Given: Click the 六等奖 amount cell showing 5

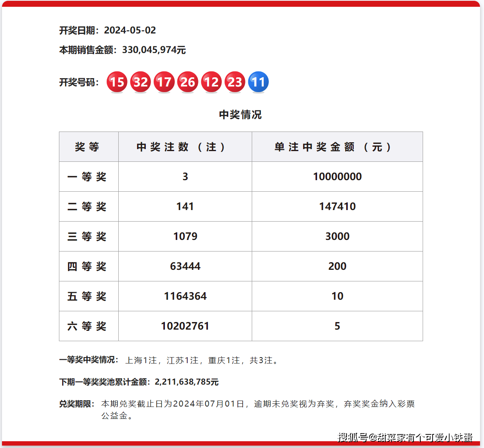Looking at the screenshot, I should tap(337, 326).
